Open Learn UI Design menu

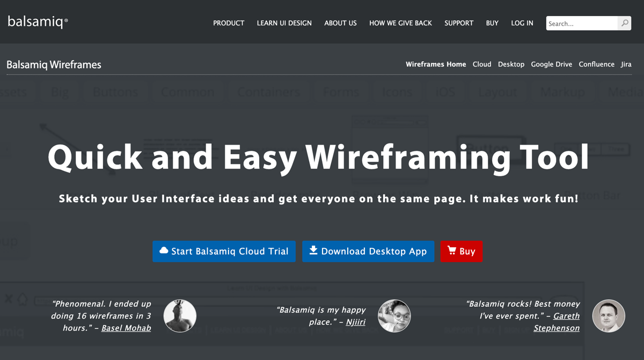click(284, 23)
